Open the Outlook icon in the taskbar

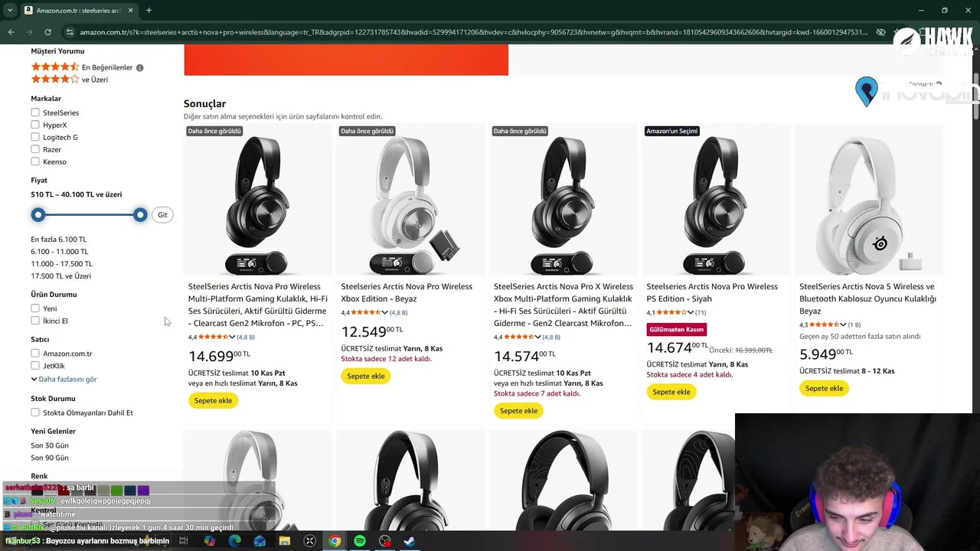click(260, 541)
